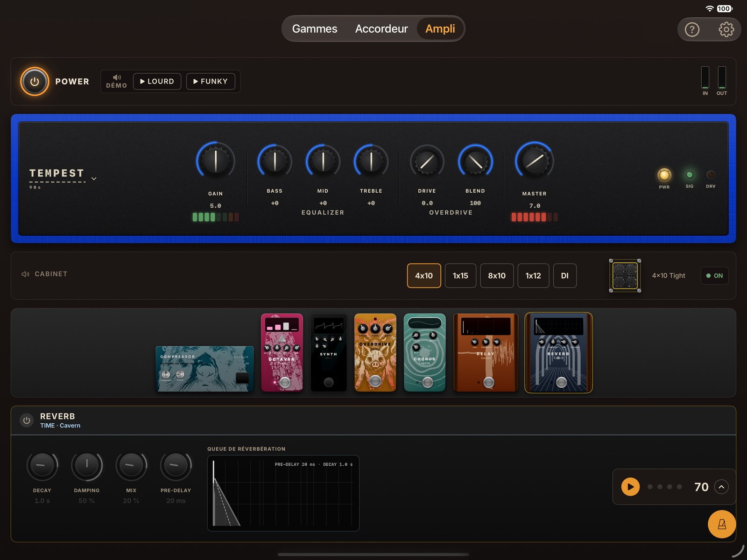Click the DRIVE knob
Viewport: 747px width, 560px height.
pos(427,161)
